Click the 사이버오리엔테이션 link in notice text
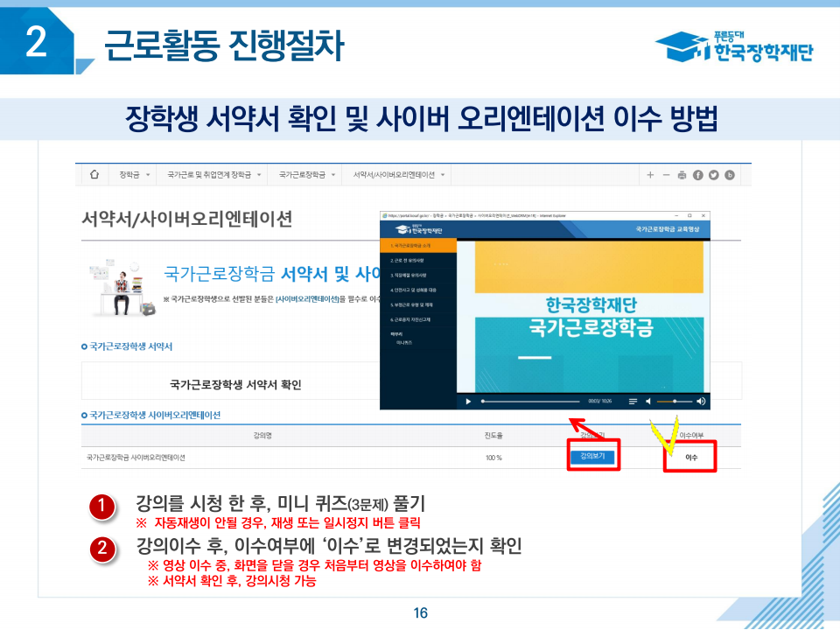Viewport: 840px width, 630px height. pos(307,299)
